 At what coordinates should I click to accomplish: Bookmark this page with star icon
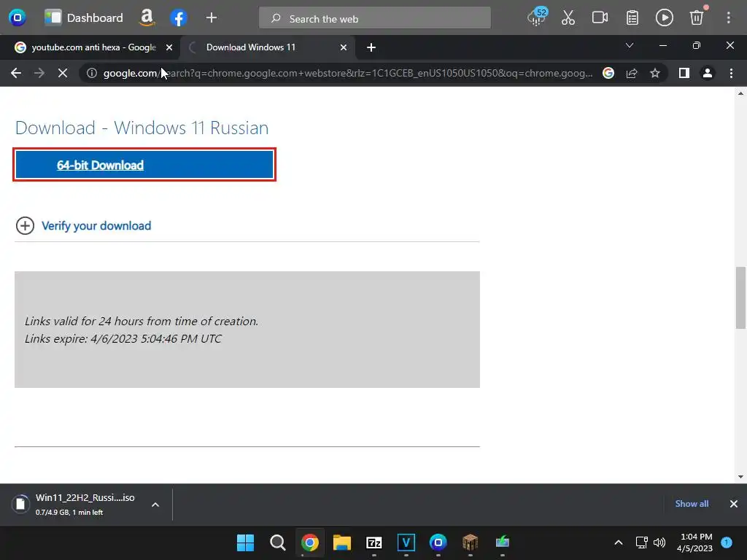coord(655,73)
